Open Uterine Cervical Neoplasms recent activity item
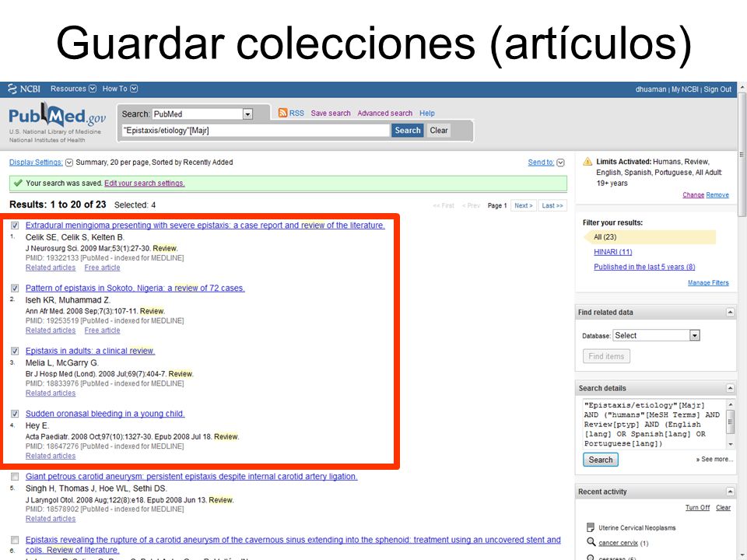Screen dimensions: 747x560 coord(637,527)
